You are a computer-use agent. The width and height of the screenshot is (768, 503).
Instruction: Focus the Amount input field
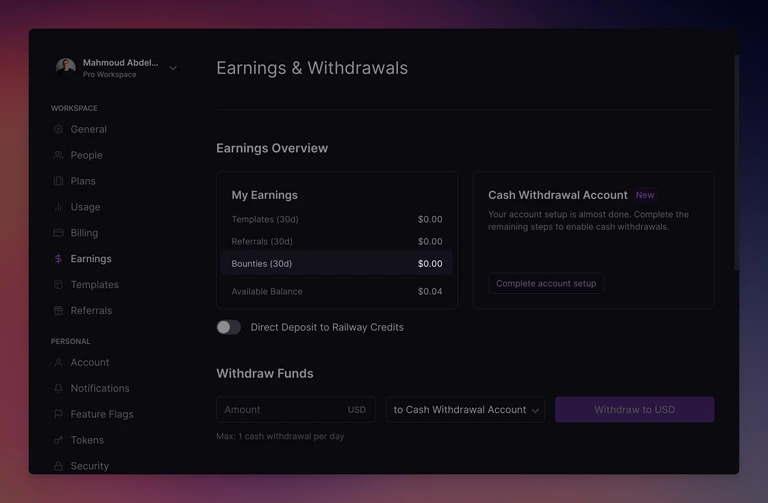[x=296, y=409]
